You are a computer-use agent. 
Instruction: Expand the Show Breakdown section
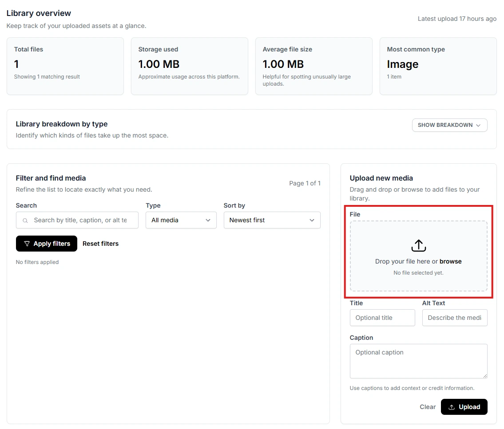pos(449,125)
